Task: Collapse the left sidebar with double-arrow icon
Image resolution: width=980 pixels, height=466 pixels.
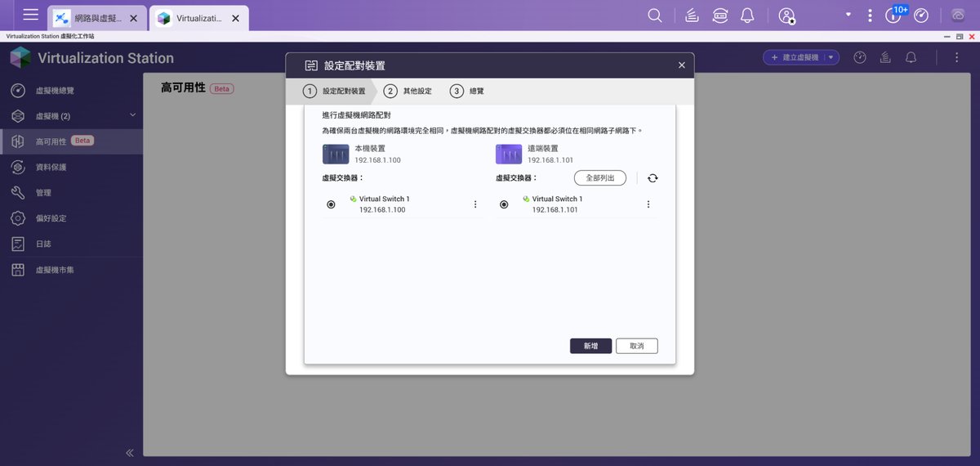Action: 129,452
